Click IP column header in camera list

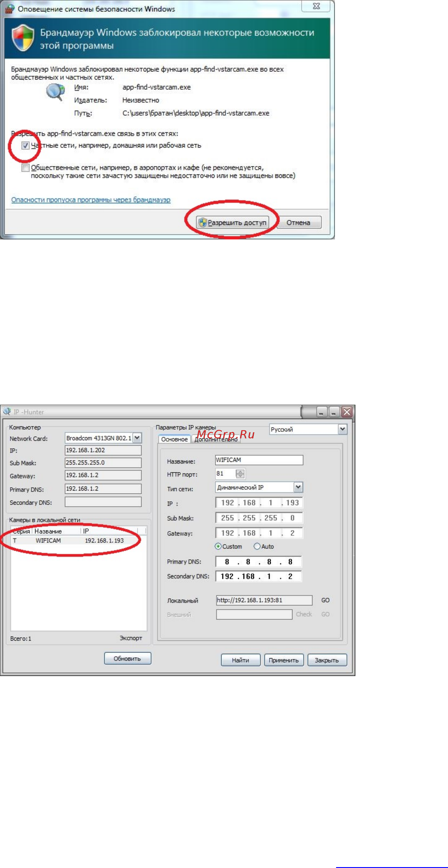coord(110,531)
